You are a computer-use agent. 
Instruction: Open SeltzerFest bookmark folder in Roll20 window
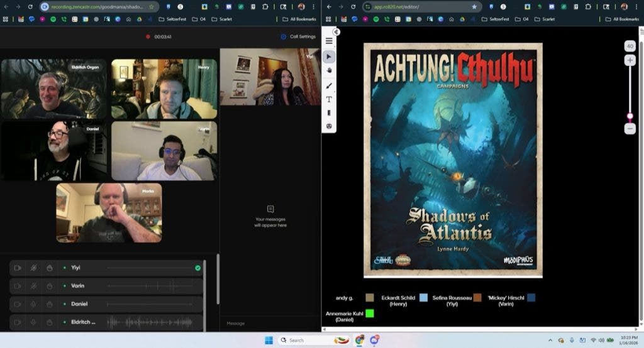click(x=496, y=19)
